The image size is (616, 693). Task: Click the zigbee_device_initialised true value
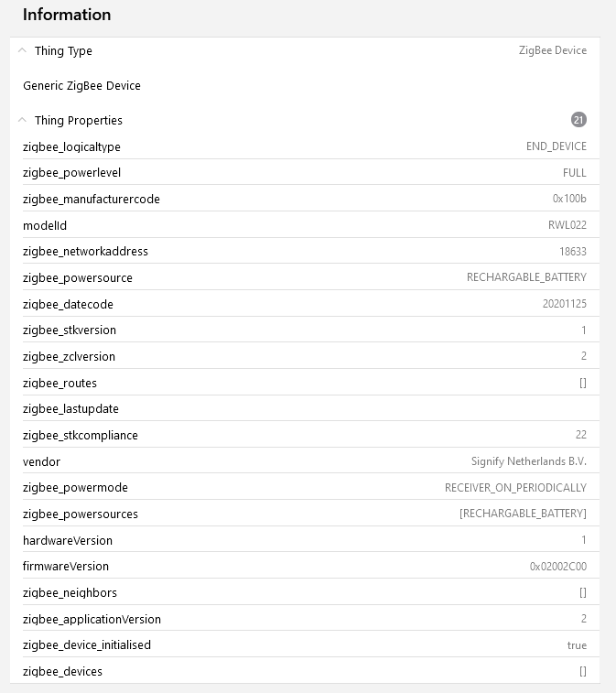click(577, 645)
